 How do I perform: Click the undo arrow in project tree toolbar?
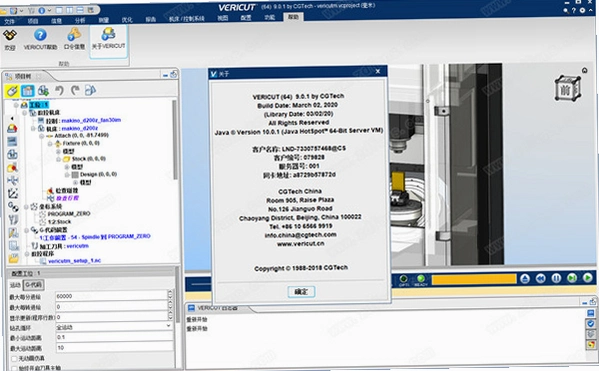coord(59,91)
